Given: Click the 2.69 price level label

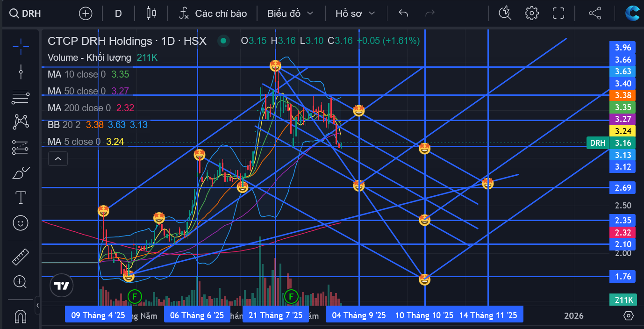Looking at the screenshot, I should click(x=623, y=188).
